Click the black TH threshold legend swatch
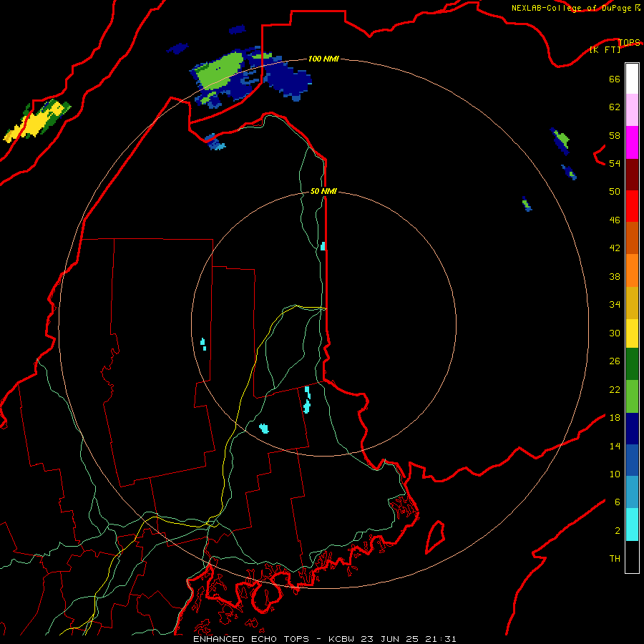The image size is (644, 644). (x=632, y=557)
